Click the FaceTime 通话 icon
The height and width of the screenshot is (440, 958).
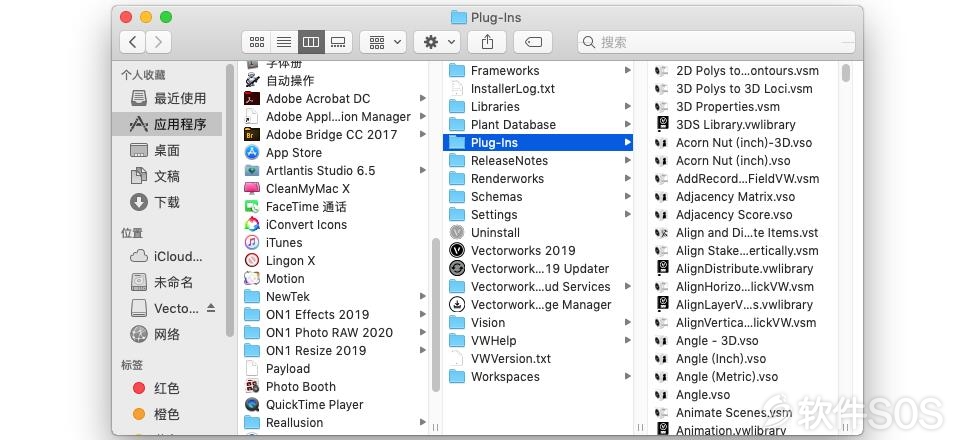(x=252, y=207)
